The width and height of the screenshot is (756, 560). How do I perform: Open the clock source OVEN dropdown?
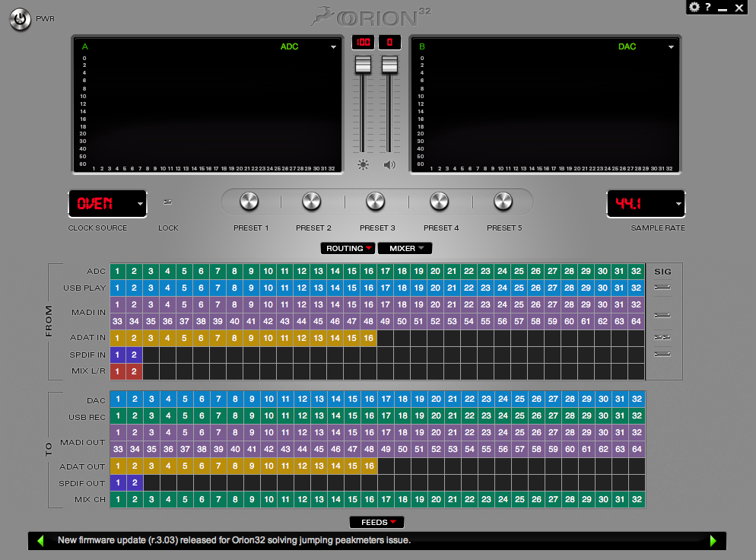coord(107,204)
